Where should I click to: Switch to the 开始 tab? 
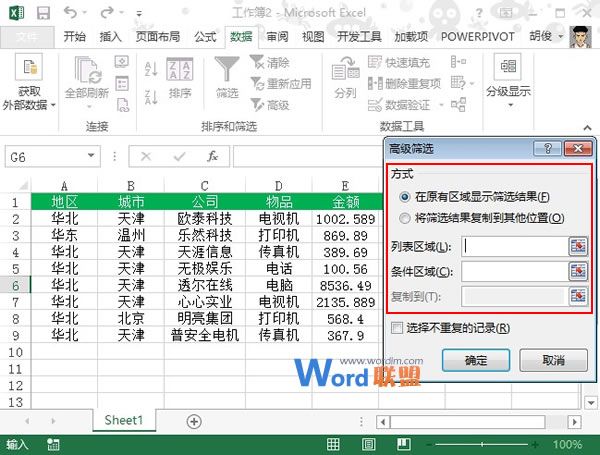pos(75,37)
